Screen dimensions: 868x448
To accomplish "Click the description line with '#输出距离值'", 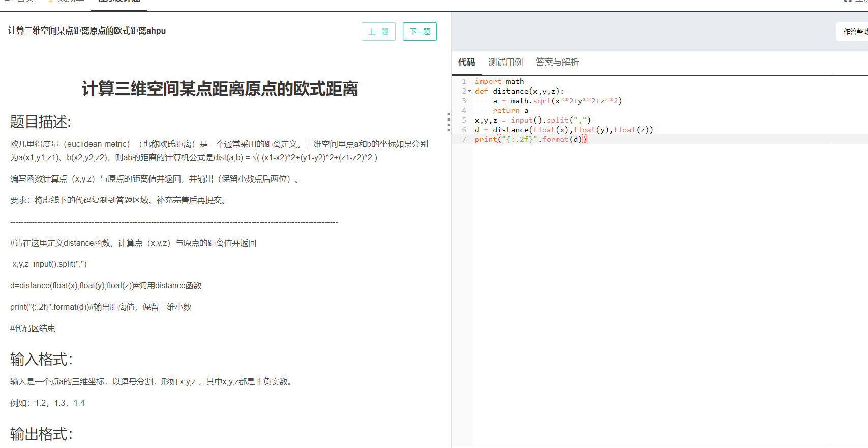I will pyautogui.click(x=101, y=307).
